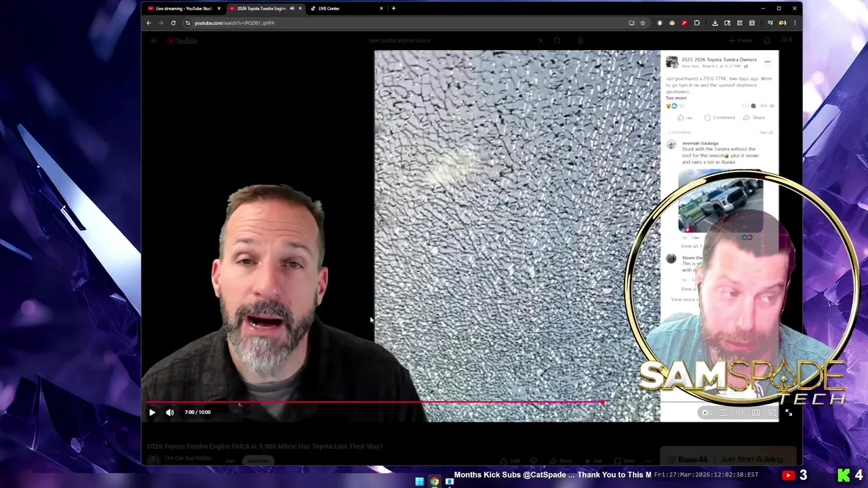
Task: Go back to the previous page
Action: [149, 23]
